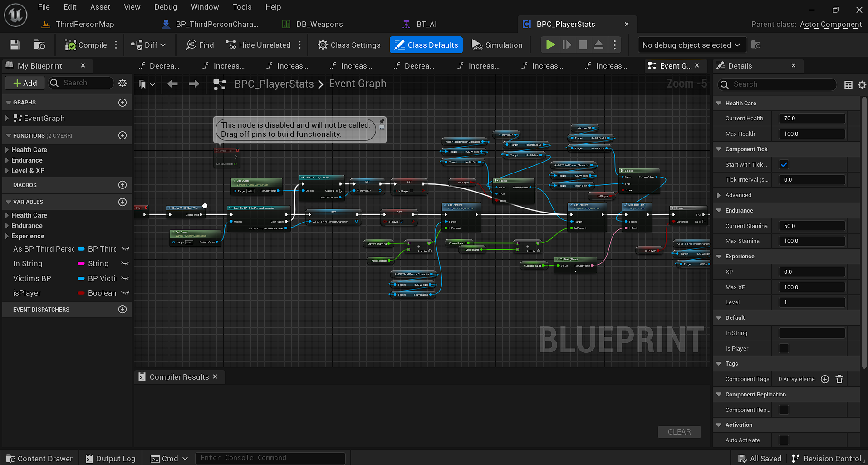Add a new graph with plus icon
Screen dimensions: 868x465
tap(123, 103)
